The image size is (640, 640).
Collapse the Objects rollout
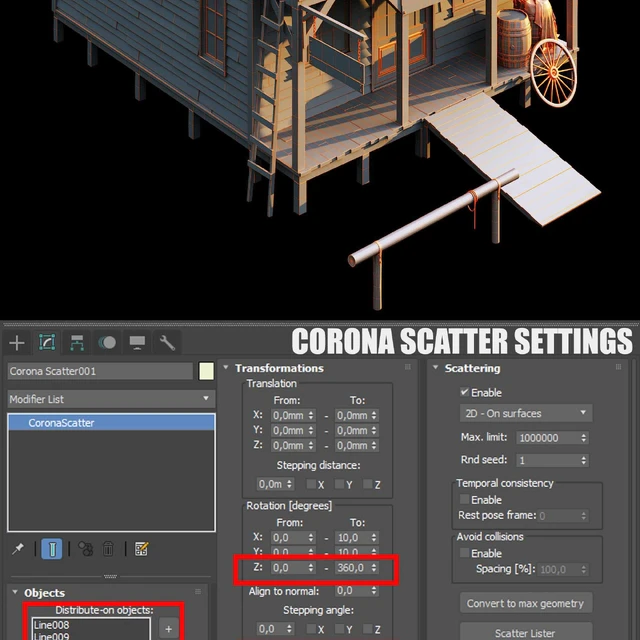(15, 592)
